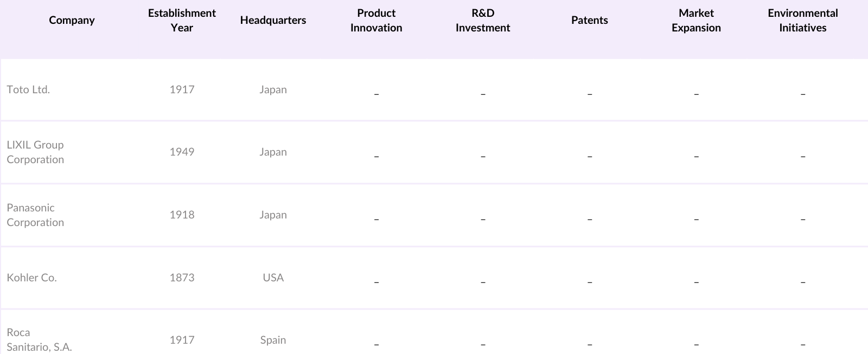This screenshot has width=868, height=354.
Task: Click the Company column header
Action: point(72,20)
